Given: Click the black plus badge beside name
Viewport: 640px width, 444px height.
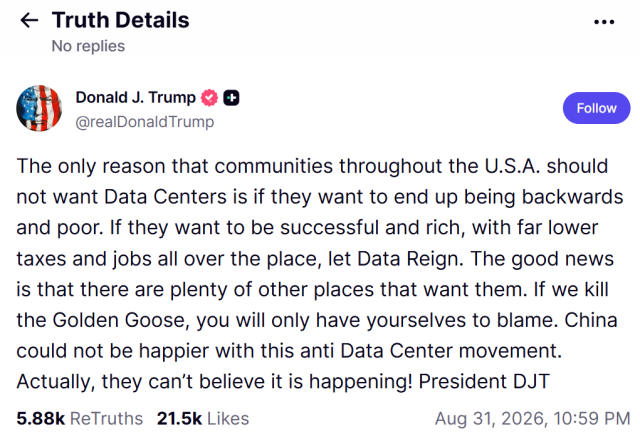Looking at the screenshot, I should (x=231, y=98).
